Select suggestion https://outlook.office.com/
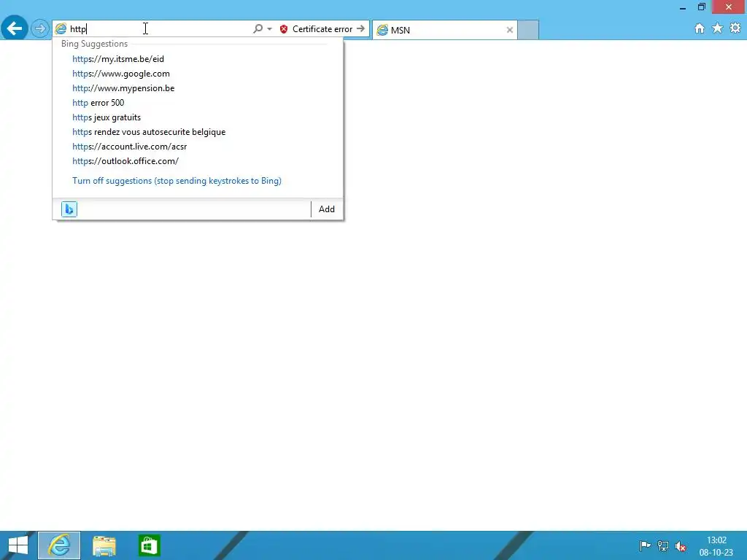Viewport: 747px width, 560px height. click(125, 161)
